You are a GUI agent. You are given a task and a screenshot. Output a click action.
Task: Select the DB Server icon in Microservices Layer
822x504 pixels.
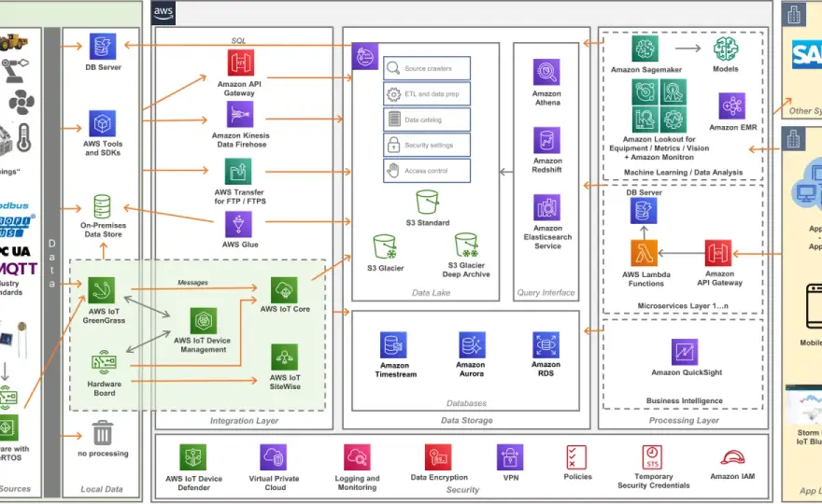pyautogui.click(x=644, y=211)
